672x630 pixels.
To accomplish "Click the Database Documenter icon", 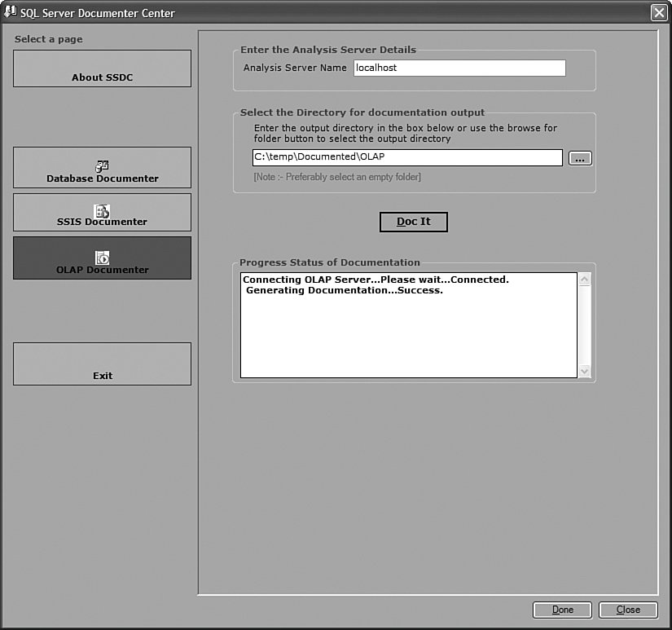I will [102, 166].
